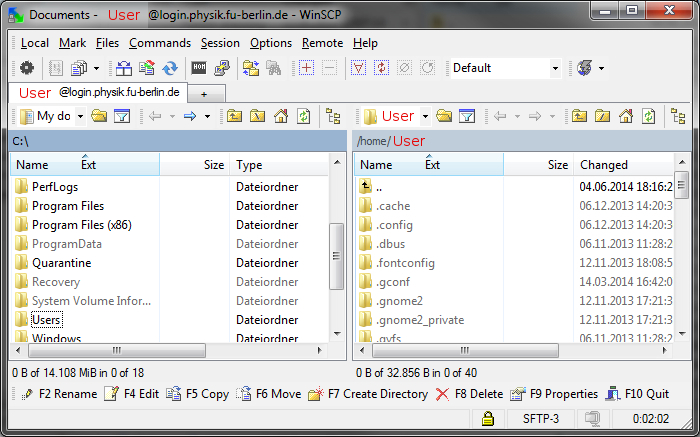Click the Find Files binoculars icon

274,68
